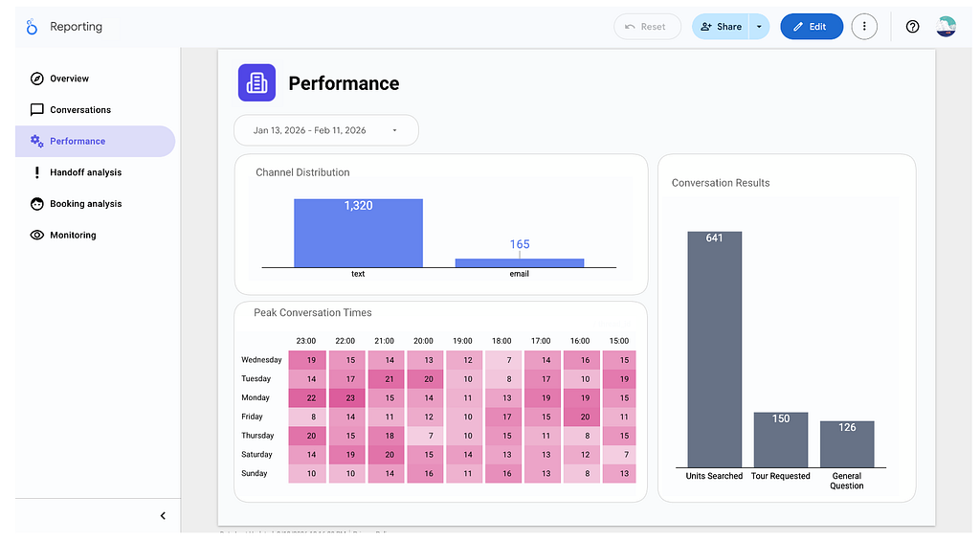The height and width of the screenshot is (542, 980).
Task: Click the Thursday 20:00 cell showing 7
Action: coord(425,436)
